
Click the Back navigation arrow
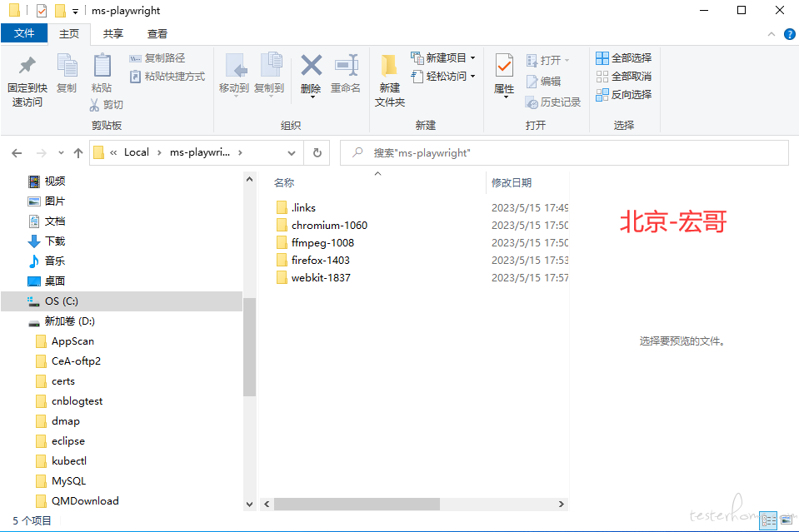(x=17, y=152)
